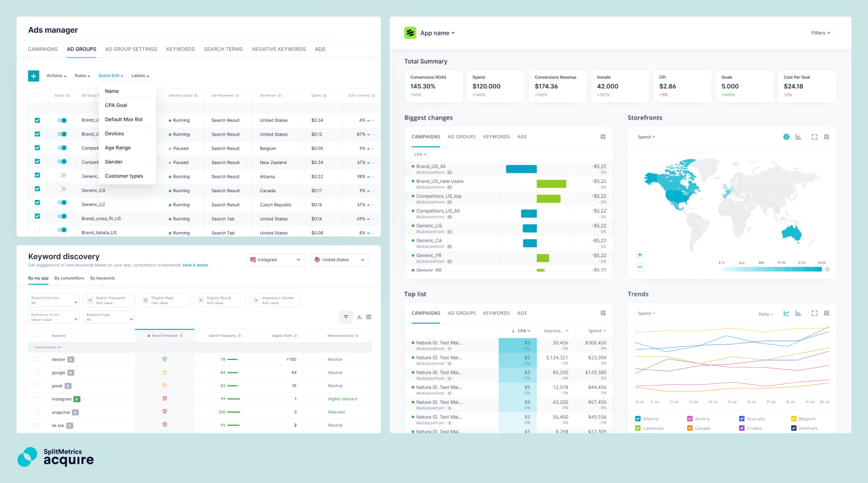Image resolution: width=868 pixels, height=483 pixels.
Task: Click the Storefronts spend range color bar
Action: pos(772,269)
